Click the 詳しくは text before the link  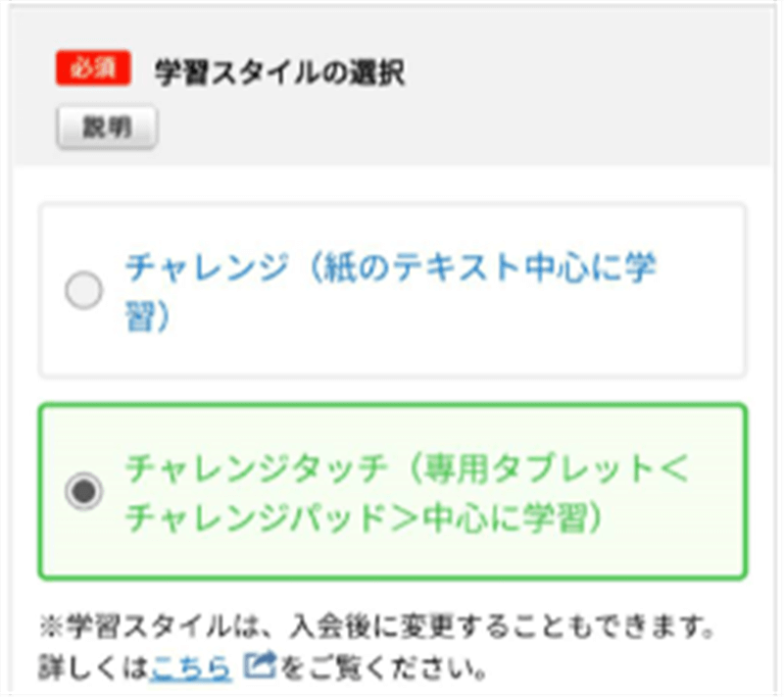coord(93,667)
